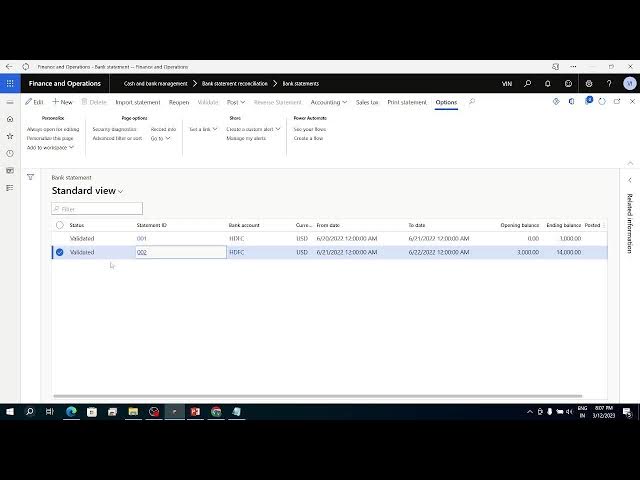This screenshot has width=640, height=480.
Task: Open the Standard view selector chevron
Action: pos(120,191)
